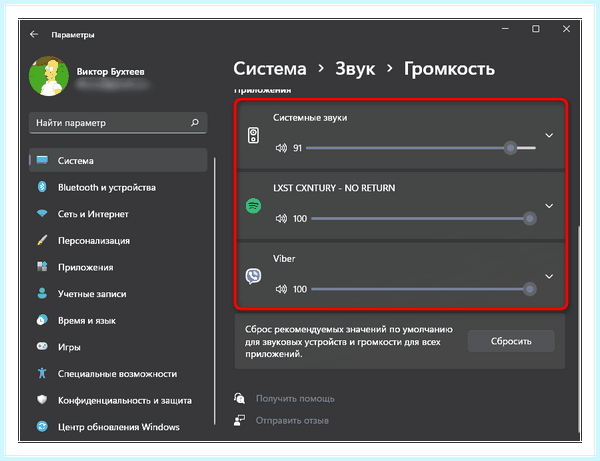Click the Приложения icon in the sidebar
600x461 pixels.
pos(42,267)
